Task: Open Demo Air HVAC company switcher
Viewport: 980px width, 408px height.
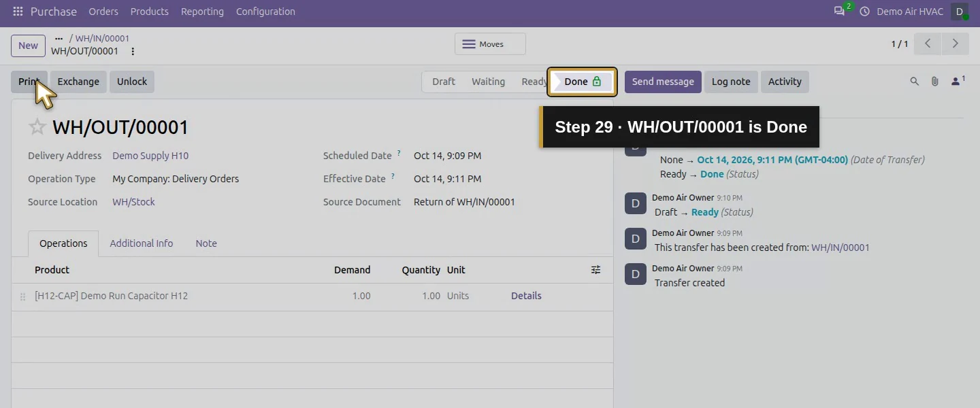Action: (910, 12)
